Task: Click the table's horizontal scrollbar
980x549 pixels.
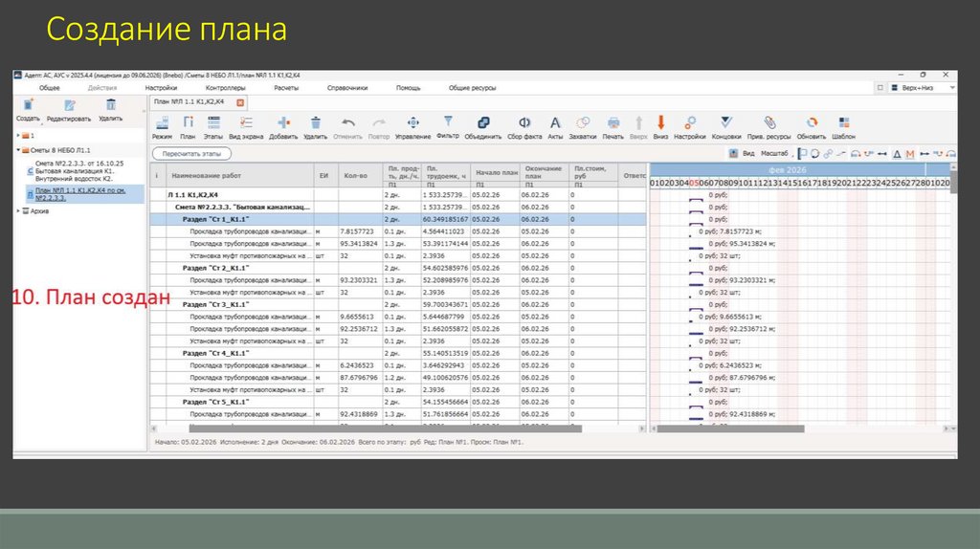Action: click(x=385, y=428)
